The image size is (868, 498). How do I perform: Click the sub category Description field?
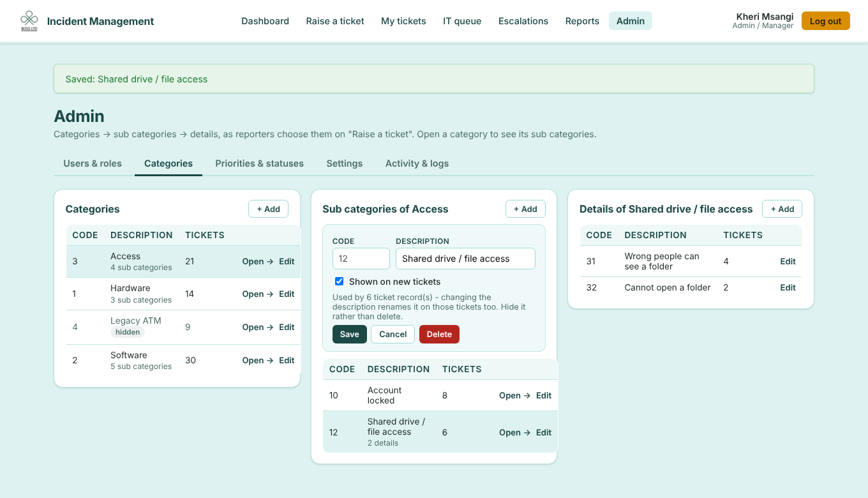pyautogui.click(x=465, y=259)
